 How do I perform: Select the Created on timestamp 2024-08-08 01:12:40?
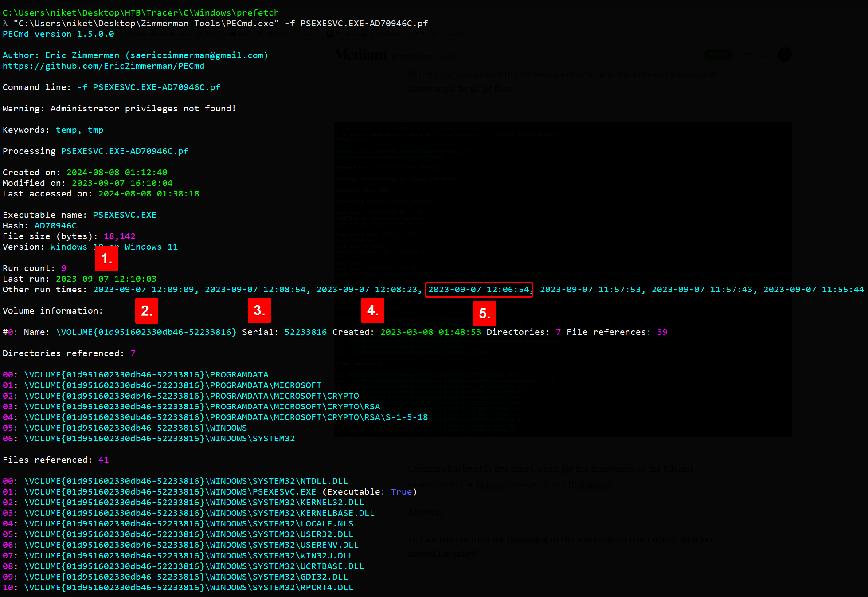(x=117, y=173)
